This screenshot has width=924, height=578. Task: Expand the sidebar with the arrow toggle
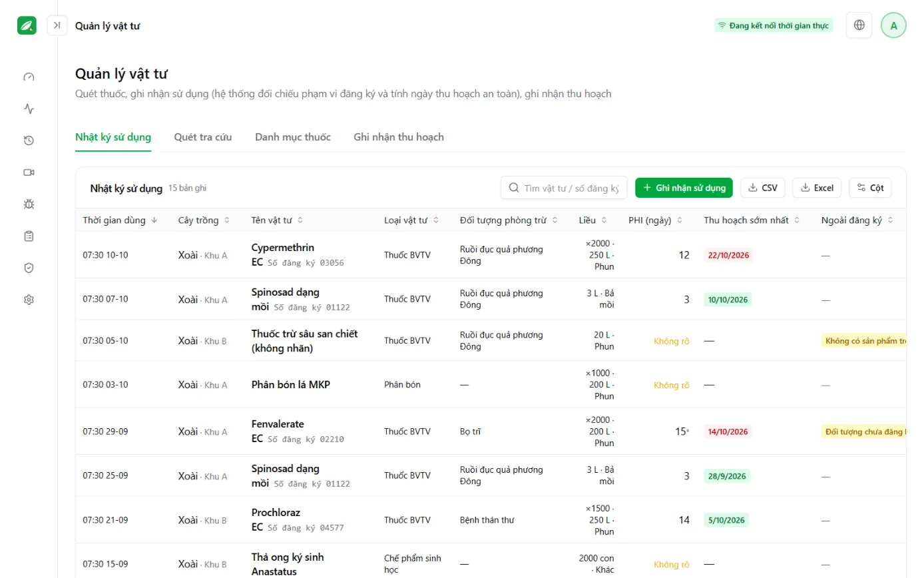pyautogui.click(x=57, y=25)
